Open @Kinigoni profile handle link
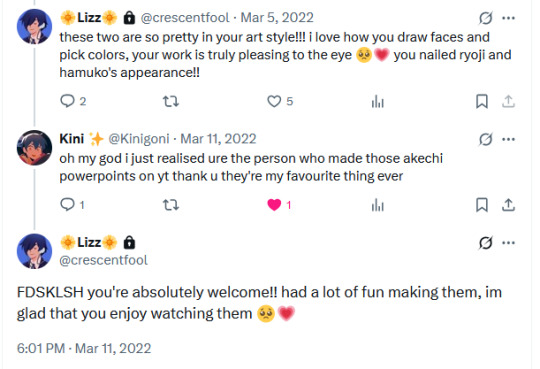Image resolution: width=540 pixels, height=369 pixels. 139,139
